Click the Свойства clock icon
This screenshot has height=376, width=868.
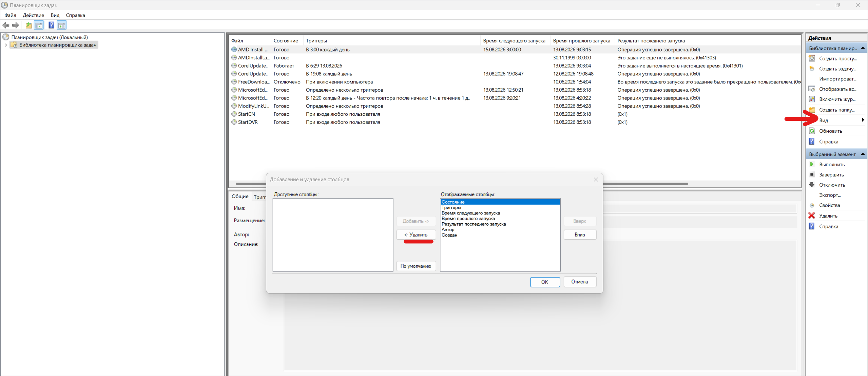tap(812, 205)
